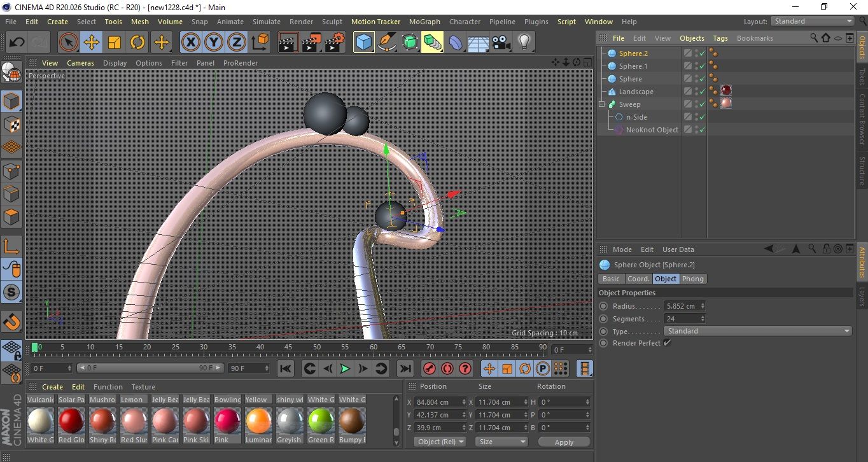Switch to the Phong tab
Screen dimensions: 868x462
click(693, 279)
